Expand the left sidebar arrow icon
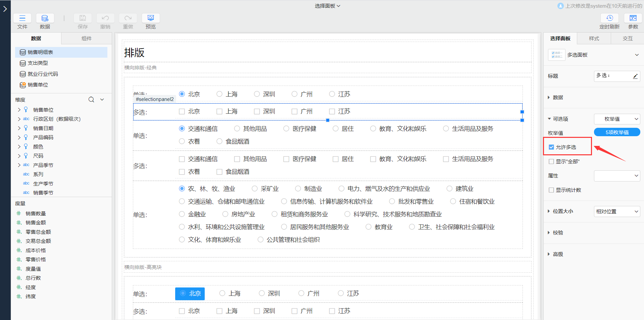Image resolution: width=644 pixels, height=320 pixels. pyautogui.click(x=5, y=9)
